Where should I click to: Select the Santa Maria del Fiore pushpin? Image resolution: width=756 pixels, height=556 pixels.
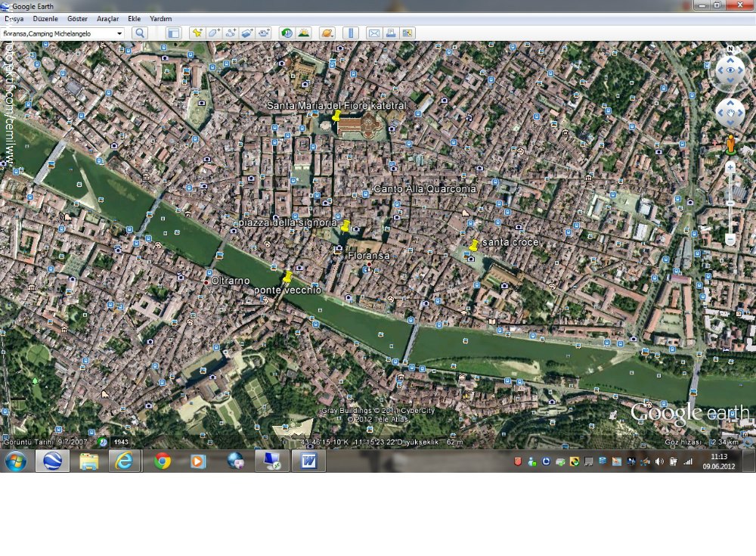click(x=336, y=116)
